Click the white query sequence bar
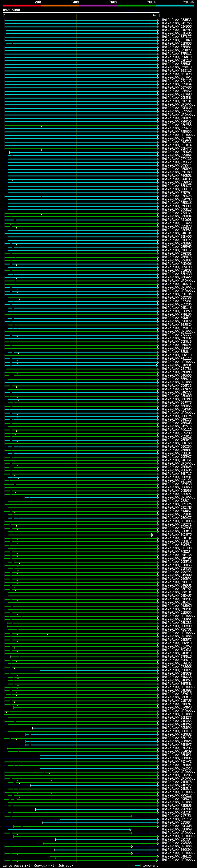 (81, 12)
